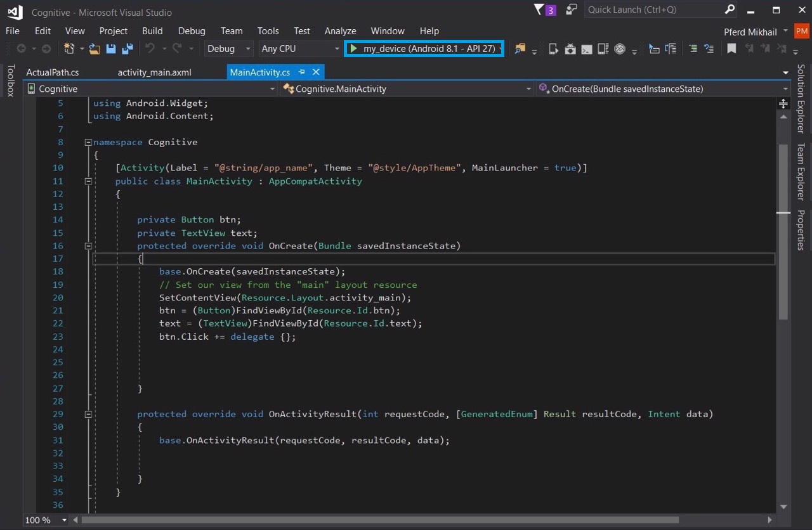Open the Team Explorer side tab

click(801, 171)
